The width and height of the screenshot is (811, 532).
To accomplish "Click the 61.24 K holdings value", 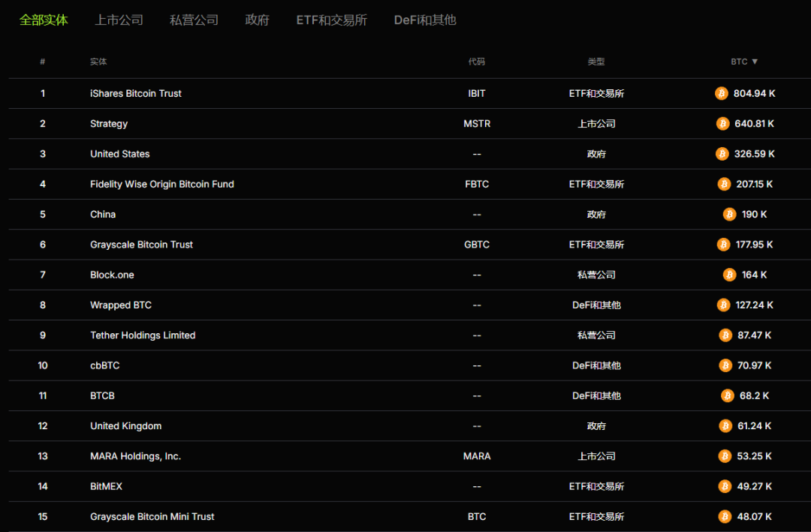I will (x=754, y=426).
